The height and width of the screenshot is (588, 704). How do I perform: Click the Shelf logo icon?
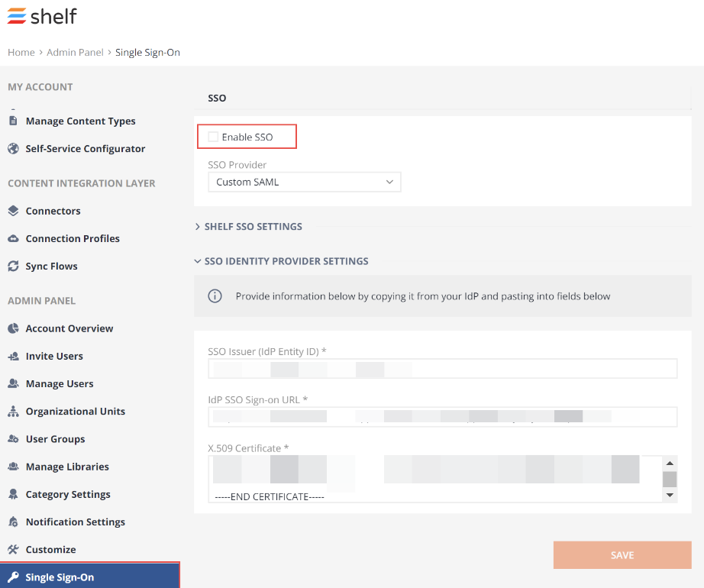(x=17, y=16)
